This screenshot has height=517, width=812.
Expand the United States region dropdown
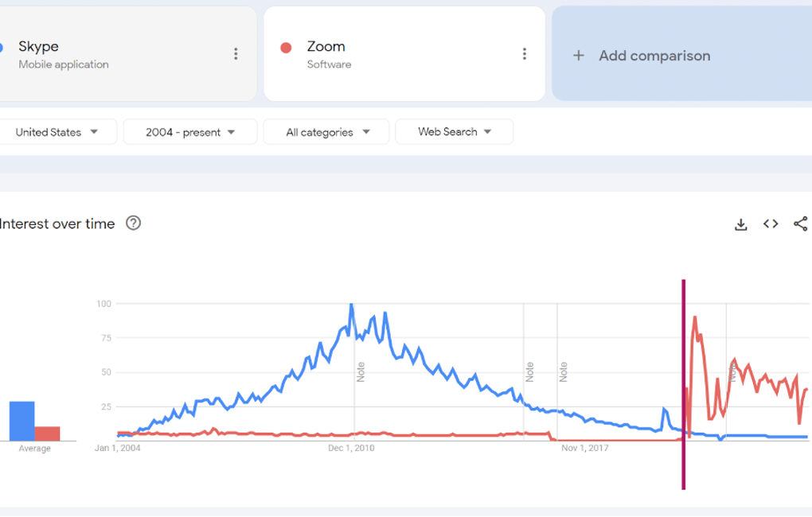[x=57, y=132]
